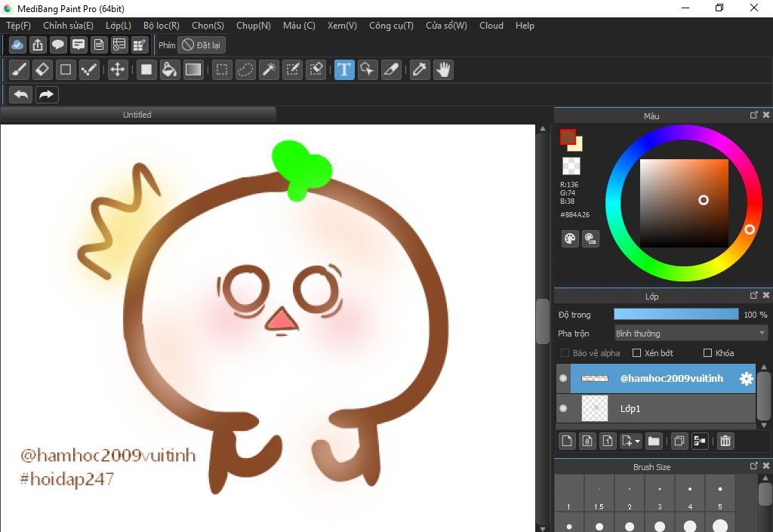The width and height of the screenshot is (773, 532).
Task: Open settings gear of @hamhoc2009vuitinh layer
Action: (747, 378)
